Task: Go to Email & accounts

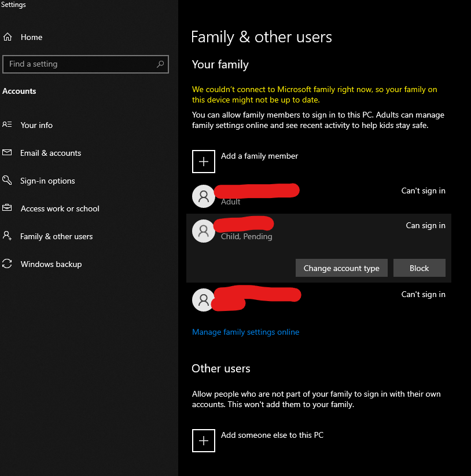Action: pyautogui.click(x=50, y=153)
